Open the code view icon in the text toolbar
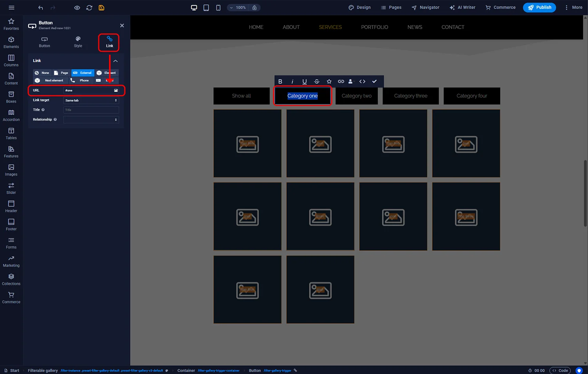The width and height of the screenshot is (588, 374). point(362,81)
